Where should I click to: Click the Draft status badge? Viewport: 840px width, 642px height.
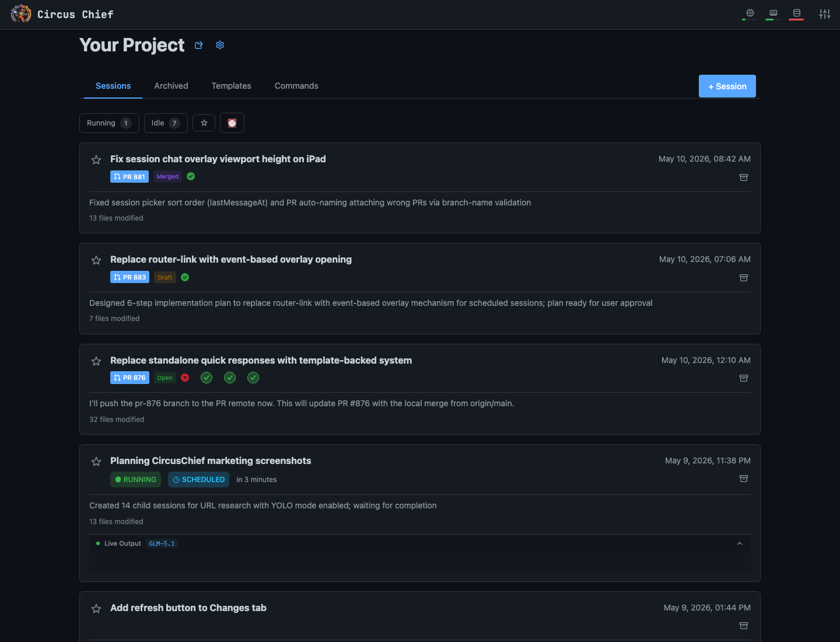[165, 277]
